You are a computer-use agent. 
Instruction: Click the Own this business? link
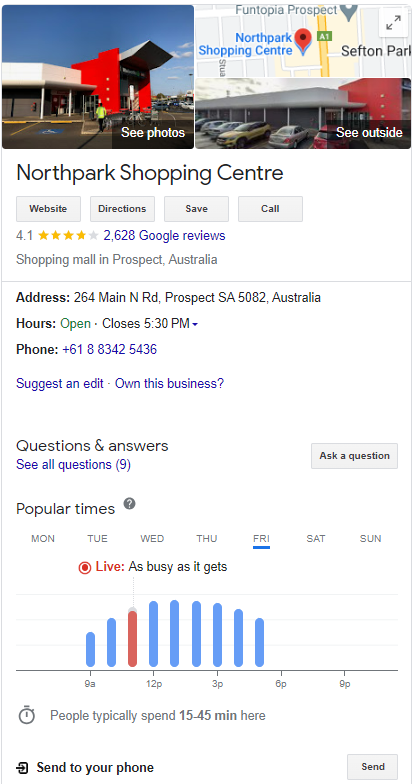click(170, 384)
